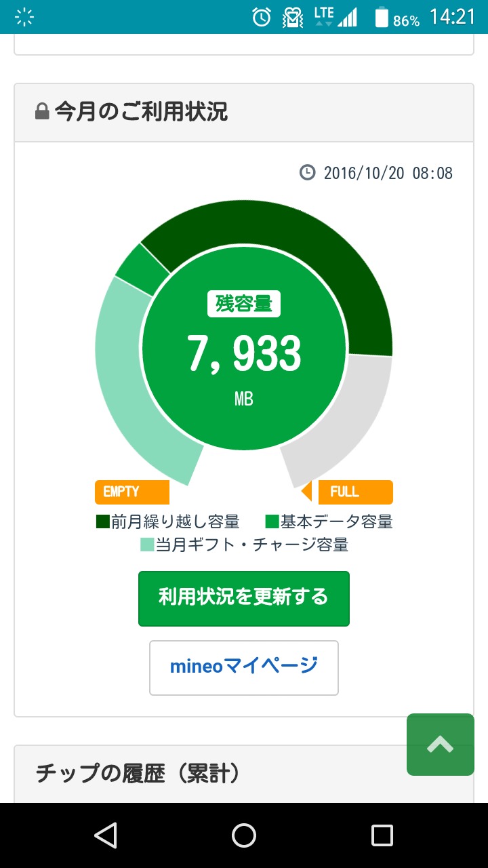Screen dimensions: 488x868
Task: Tap the dark green 前月繰り越し容量 legend swatch
Action: tap(103, 521)
